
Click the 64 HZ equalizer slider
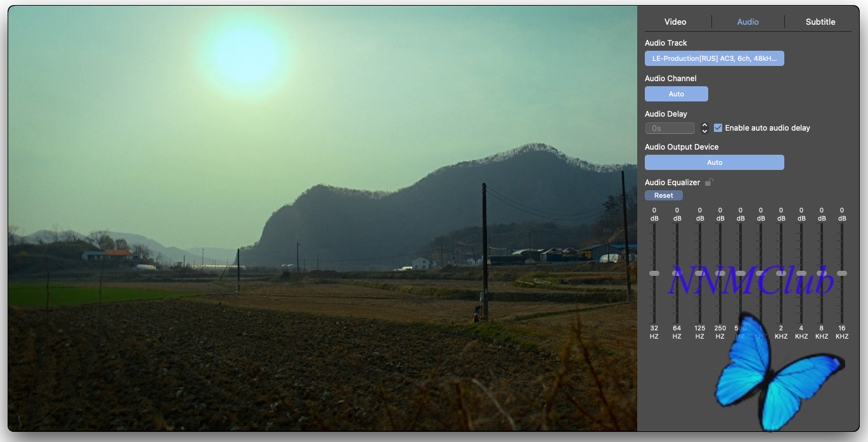point(677,273)
